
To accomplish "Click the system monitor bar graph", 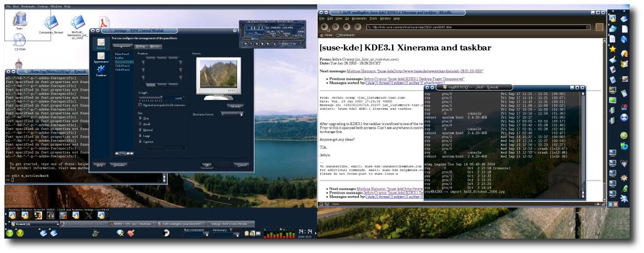I will (278, 233).
